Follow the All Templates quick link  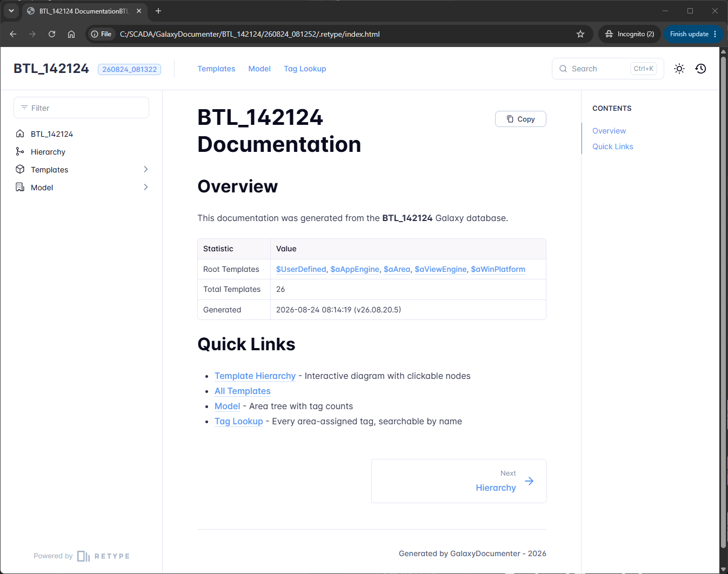click(x=243, y=391)
